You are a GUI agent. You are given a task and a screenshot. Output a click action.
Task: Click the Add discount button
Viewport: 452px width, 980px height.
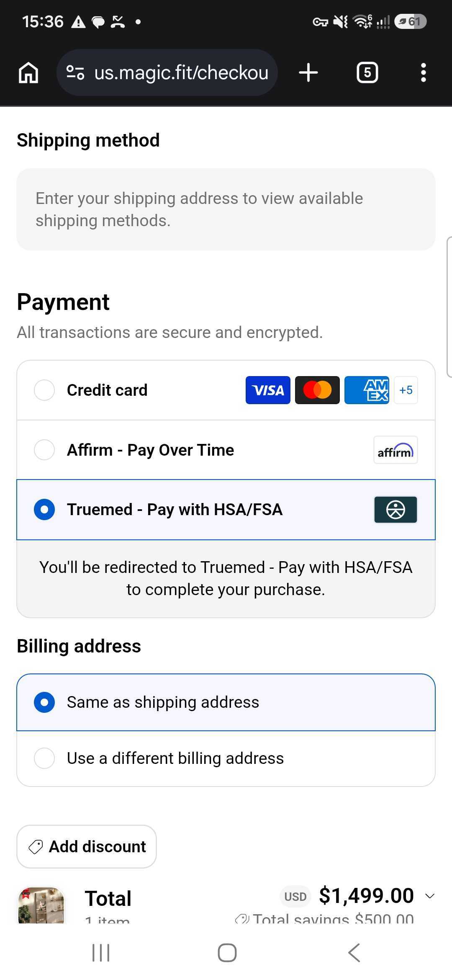(87, 846)
